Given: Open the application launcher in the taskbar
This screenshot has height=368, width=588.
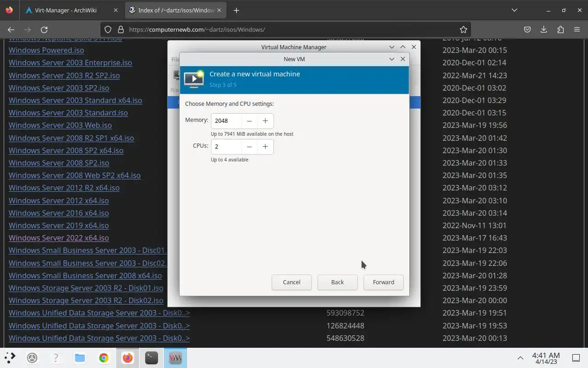Looking at the screenshot, I should [10, 357].
